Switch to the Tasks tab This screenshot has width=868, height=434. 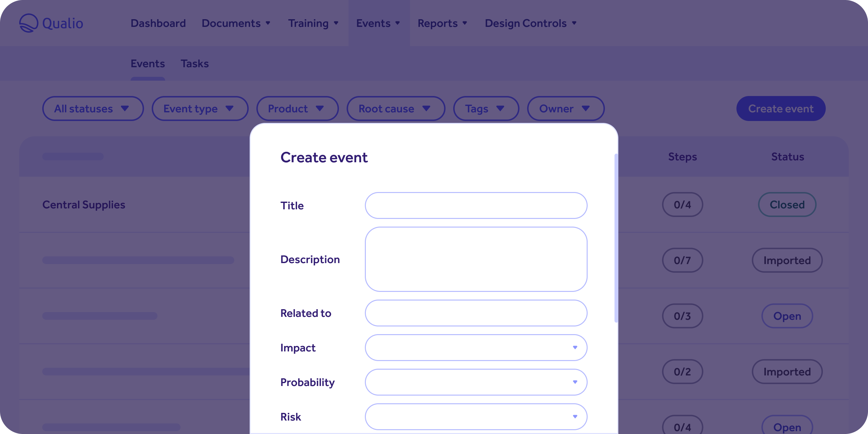click(196, 63)
